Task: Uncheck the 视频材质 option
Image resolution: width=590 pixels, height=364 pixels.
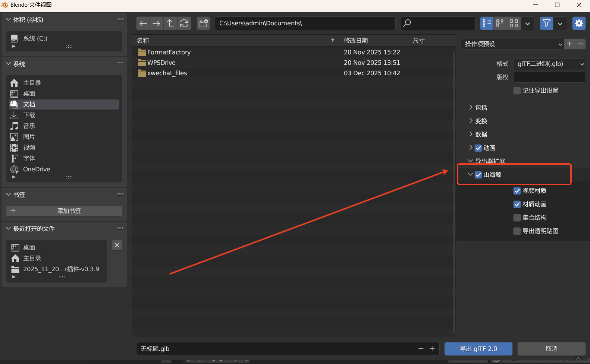Action: pyautogui.click(x=517, y=191)
